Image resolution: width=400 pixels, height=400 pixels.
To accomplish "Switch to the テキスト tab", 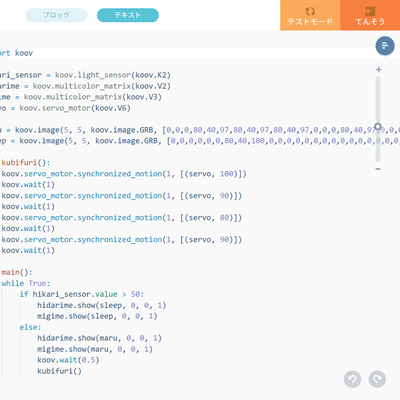I will [x=128, y=15].
